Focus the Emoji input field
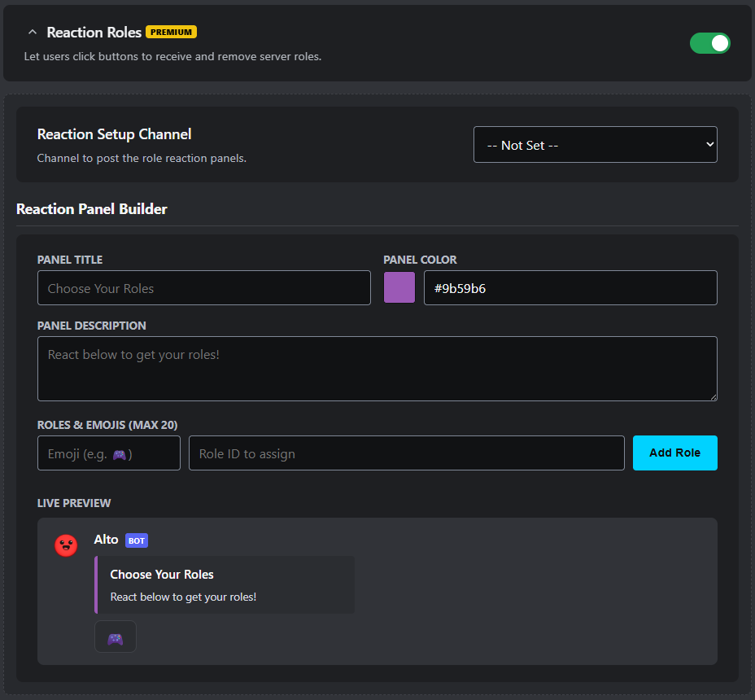The height and width of the screenshot is (700, 755). 109,453
